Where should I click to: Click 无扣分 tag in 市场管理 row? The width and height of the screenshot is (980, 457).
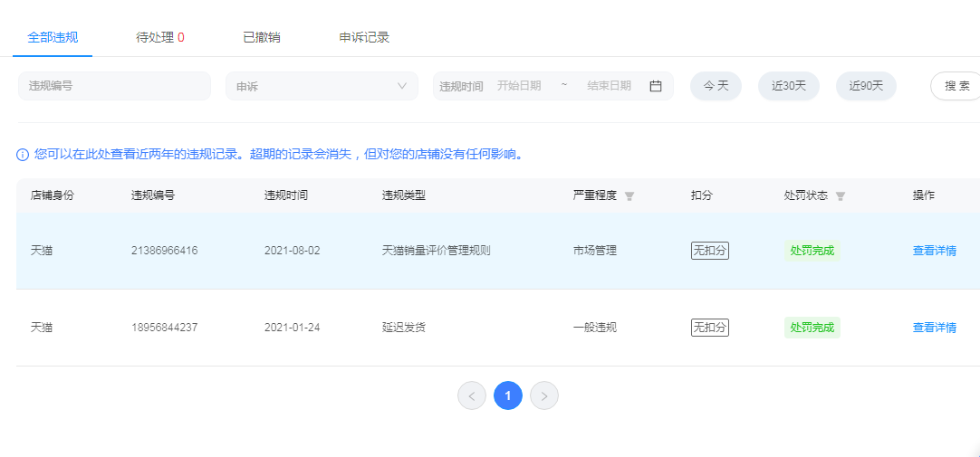(x=710, y=251)
